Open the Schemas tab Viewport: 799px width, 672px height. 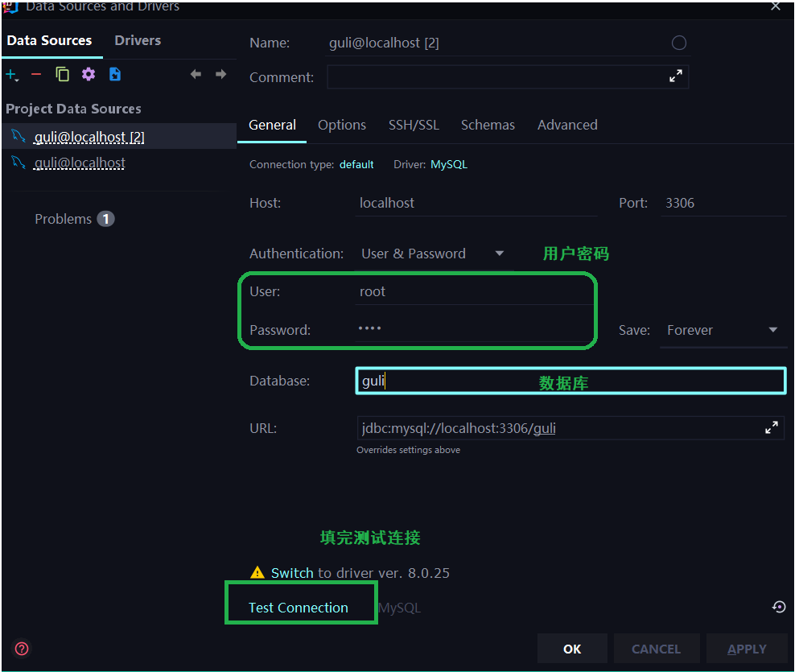(x=488, y=125)
